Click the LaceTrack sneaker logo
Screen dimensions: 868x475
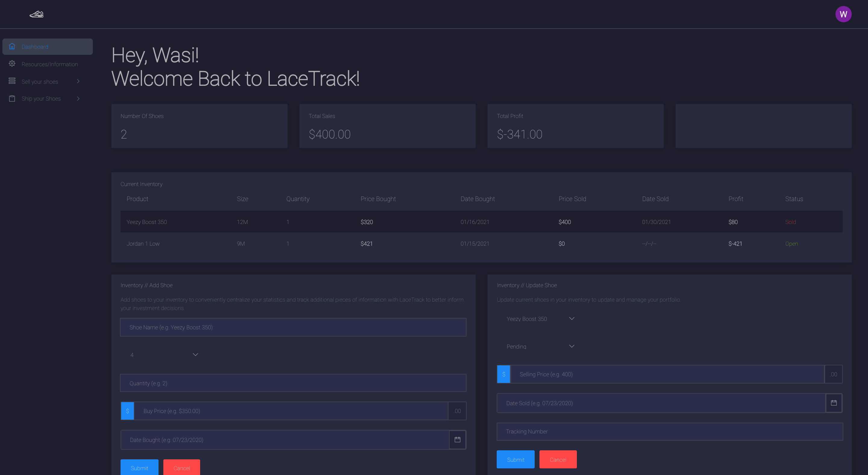[36, 14]
